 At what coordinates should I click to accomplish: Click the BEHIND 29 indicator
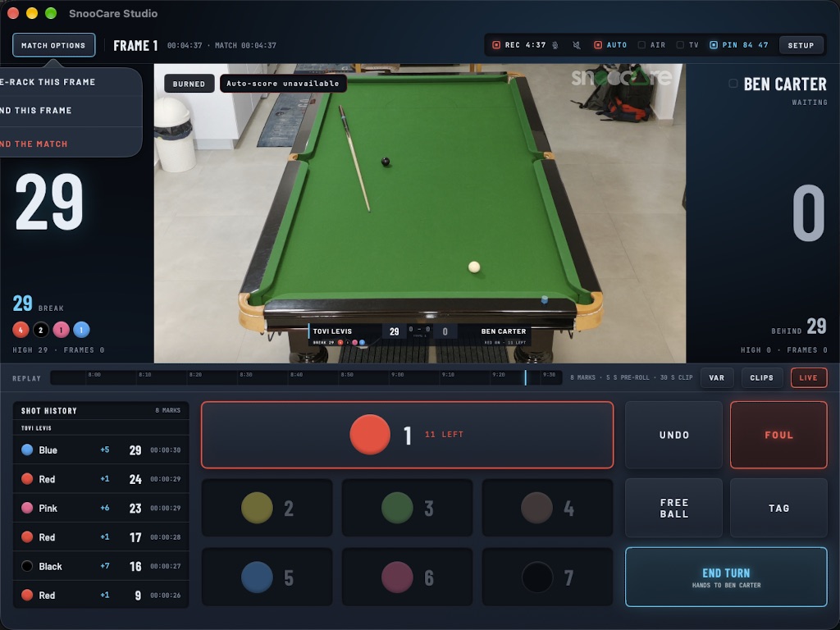799,326
